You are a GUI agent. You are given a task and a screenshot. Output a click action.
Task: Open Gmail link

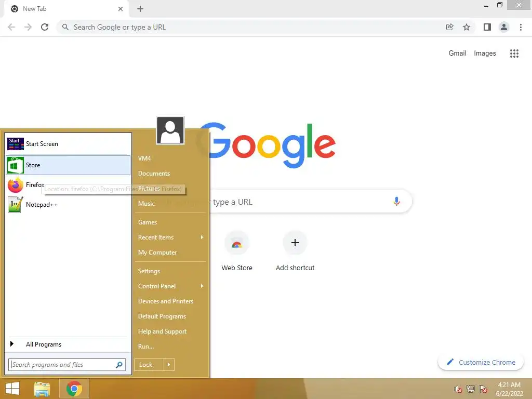[x=457, y=54]
